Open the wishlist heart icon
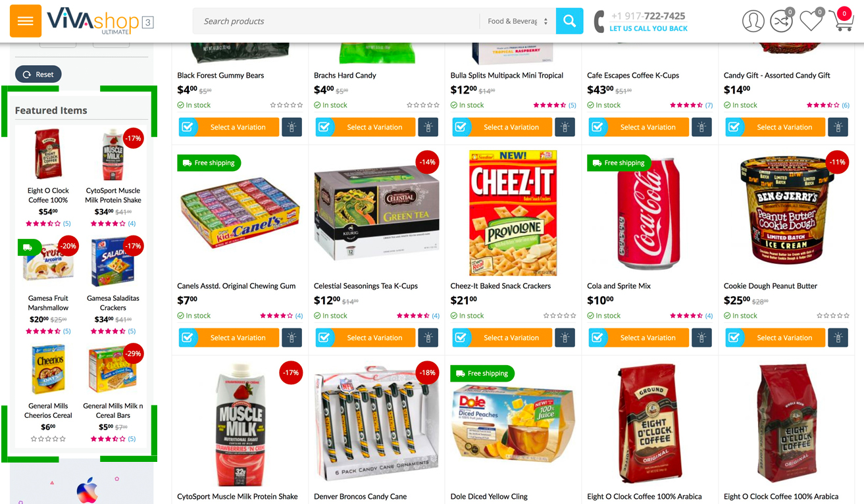This screenshot has width=864, height=504. point(811,21)
